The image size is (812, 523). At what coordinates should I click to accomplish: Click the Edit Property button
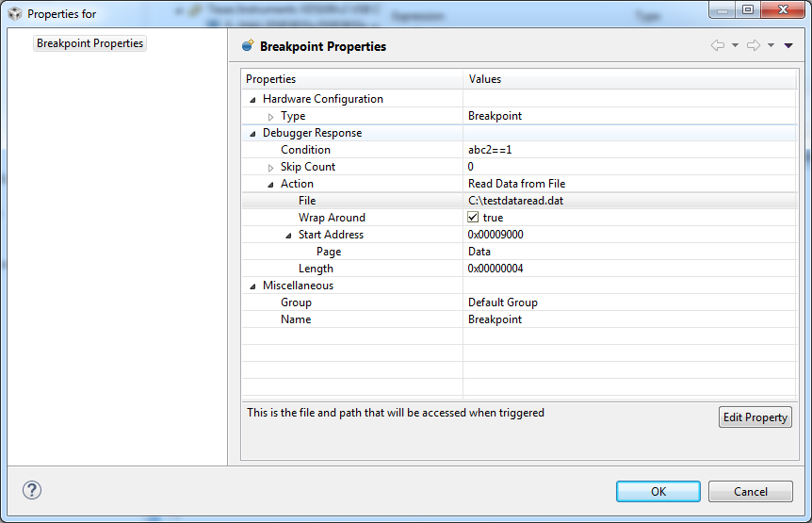pos(755,417)
